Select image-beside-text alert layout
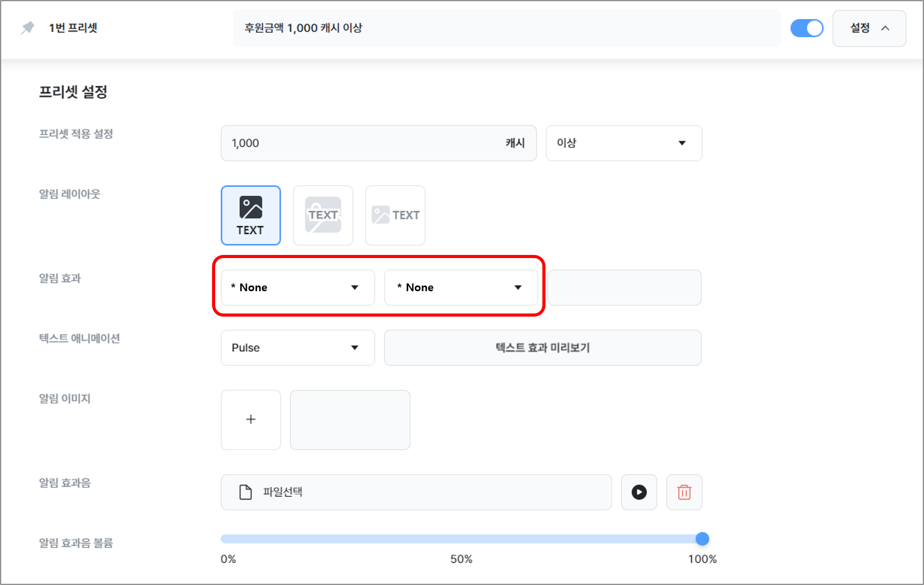 (x=395, y=216)
